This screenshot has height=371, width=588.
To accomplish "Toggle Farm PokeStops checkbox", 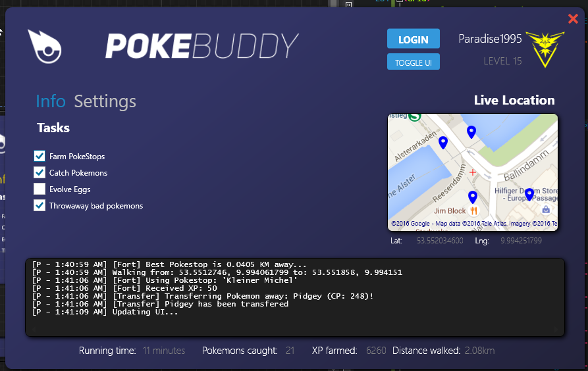I will point(40,156).
